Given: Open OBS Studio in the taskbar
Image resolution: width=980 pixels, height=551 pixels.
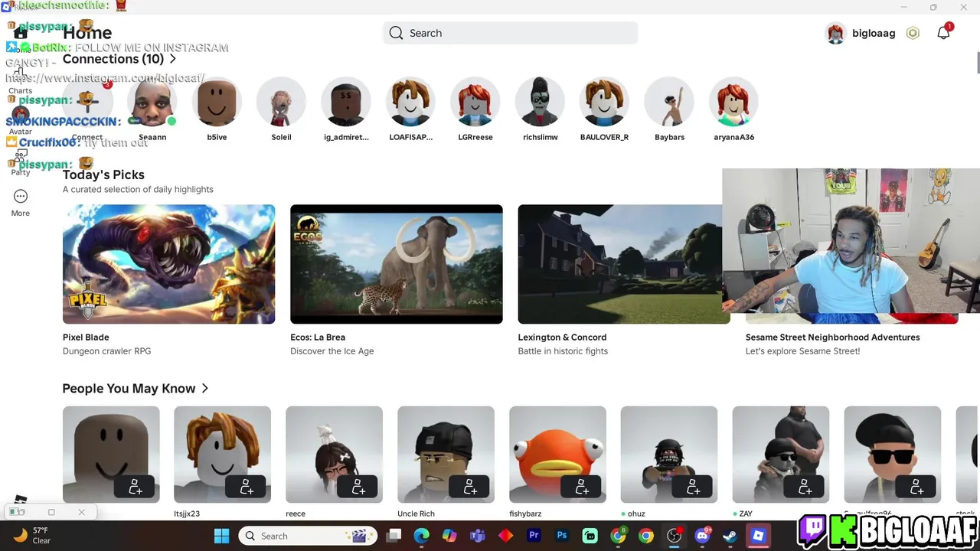Looking at the screenshot, I should pyautogui.click(x=674, y=536).
